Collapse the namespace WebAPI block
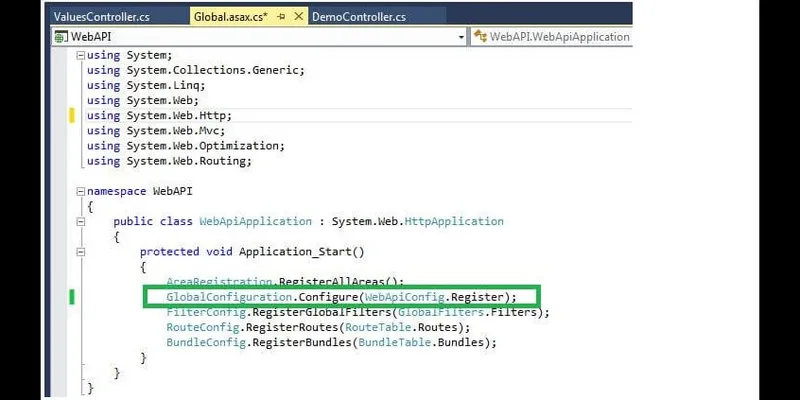This screenshot has height=400, width=800. [x=80, y=190]
